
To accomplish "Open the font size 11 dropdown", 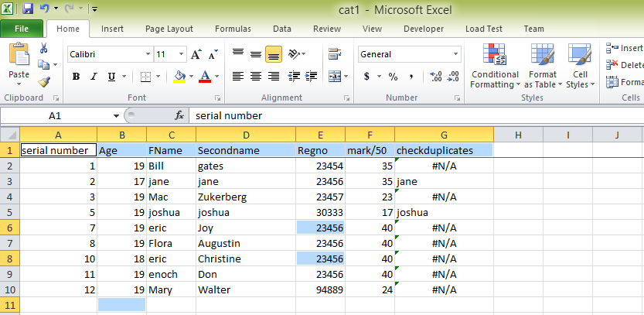I will tap(181, 54).
